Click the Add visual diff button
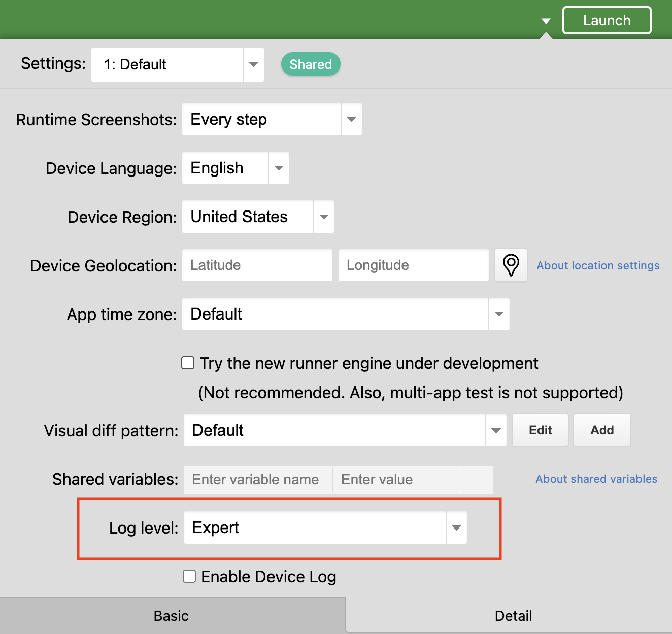Screen dimensions: 672x634 (x=602, y=430)
